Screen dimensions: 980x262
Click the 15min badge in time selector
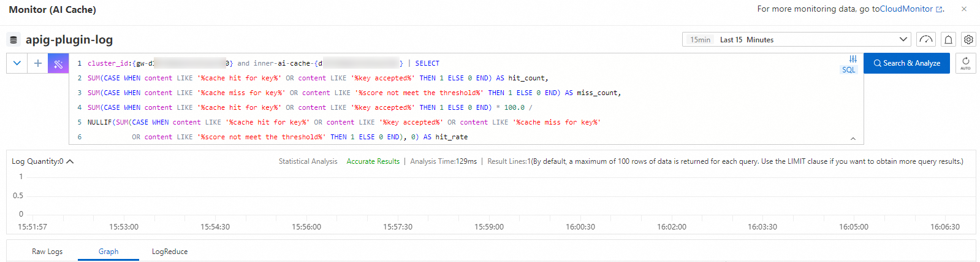click(x=701, y=40)
